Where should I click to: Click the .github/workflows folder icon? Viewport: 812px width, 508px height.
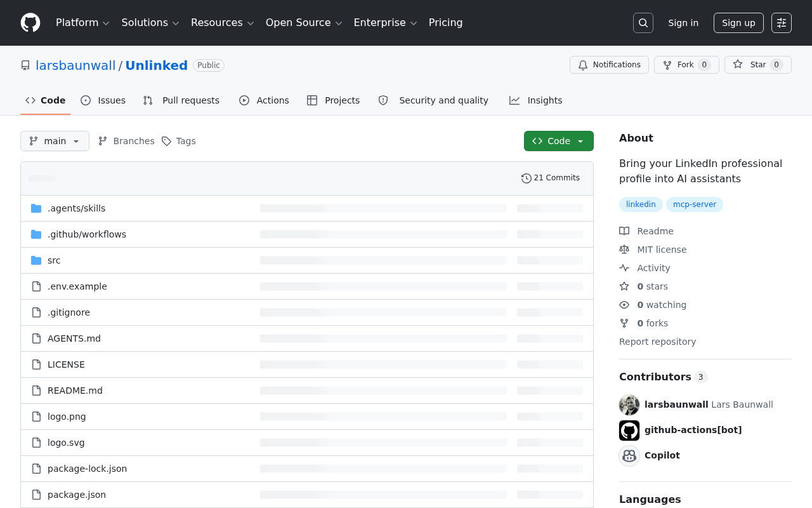pos(36,234)
